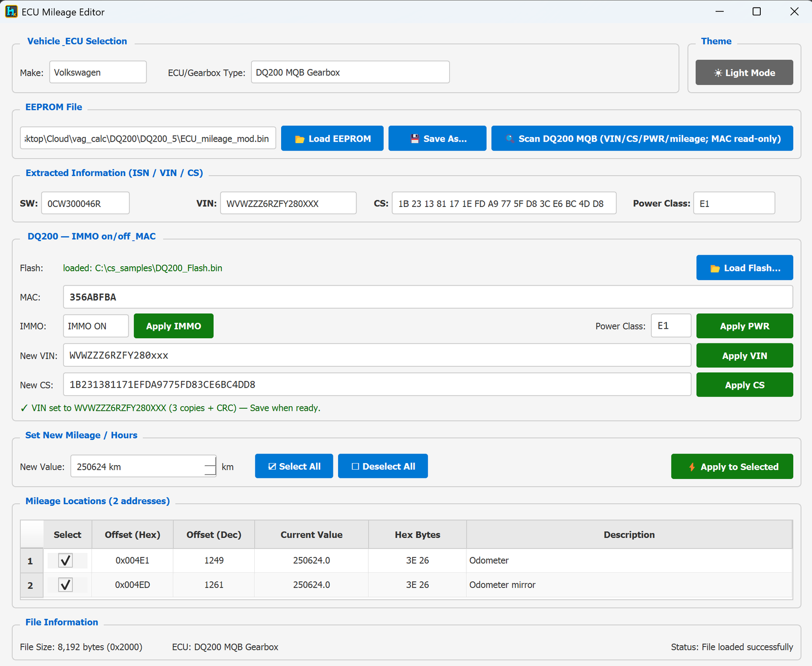The width and height of the screenshot is (812, 666).
Task: Click the Apply VIN button
Action: [745, 356]
